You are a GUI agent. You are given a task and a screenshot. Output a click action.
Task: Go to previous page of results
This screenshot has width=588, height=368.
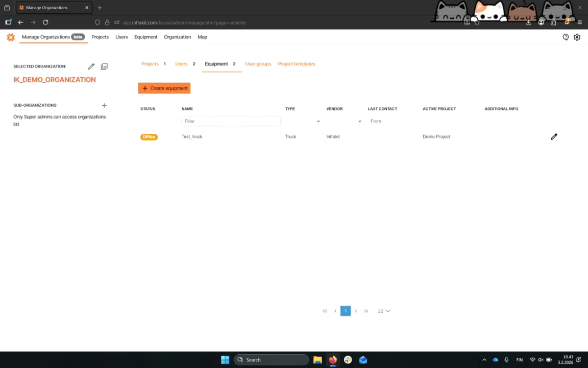335,311
